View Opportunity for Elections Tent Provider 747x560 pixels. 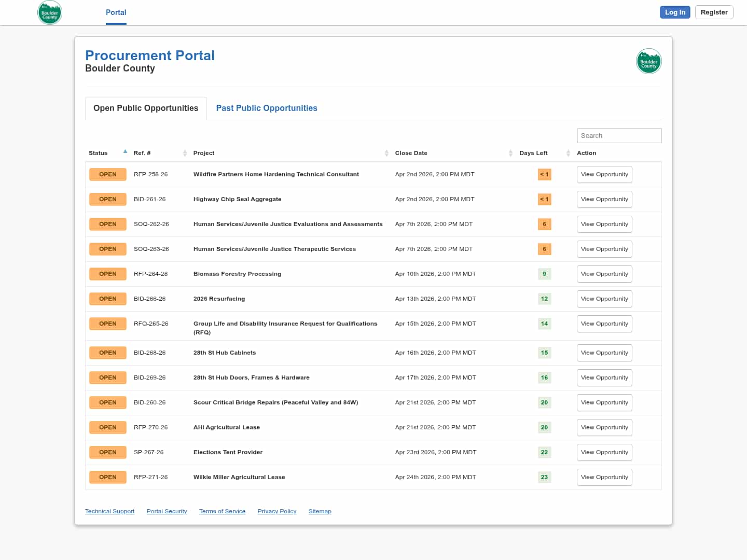coord(604,453)
